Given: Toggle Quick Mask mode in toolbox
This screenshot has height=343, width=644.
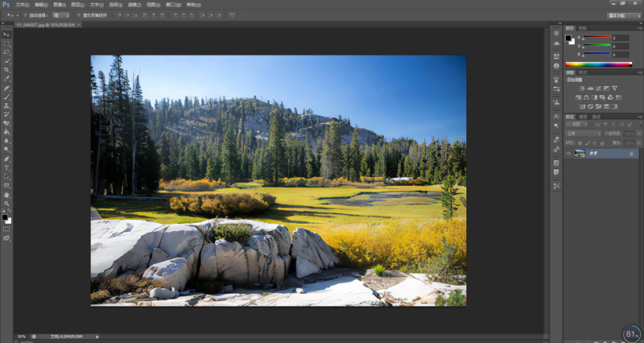Looking at the screenshot, I should pyautogui.click(x=6, y=229).
